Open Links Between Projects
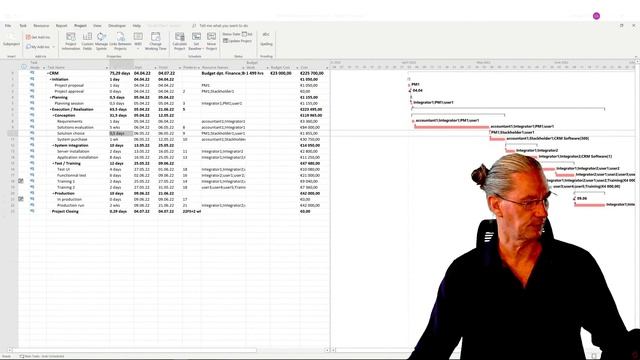 tap(120, 41)
